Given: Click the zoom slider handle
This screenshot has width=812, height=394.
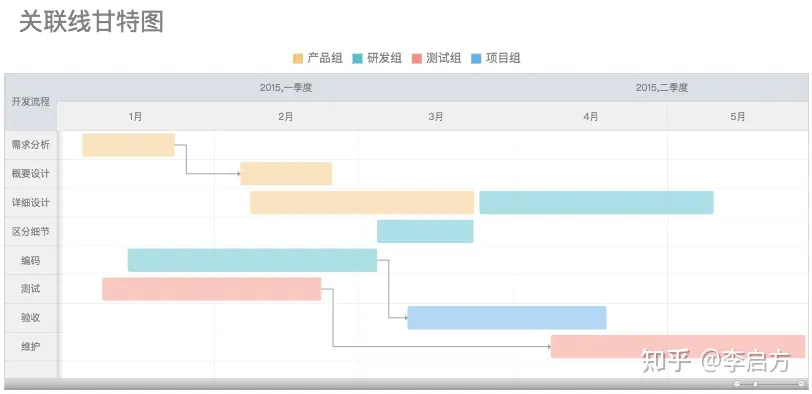Looking at the screenshot, I should coord(755,384).
